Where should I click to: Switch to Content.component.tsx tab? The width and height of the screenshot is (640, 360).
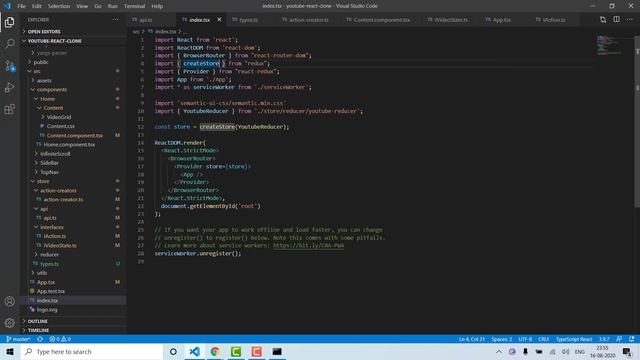tap(382, 20)
